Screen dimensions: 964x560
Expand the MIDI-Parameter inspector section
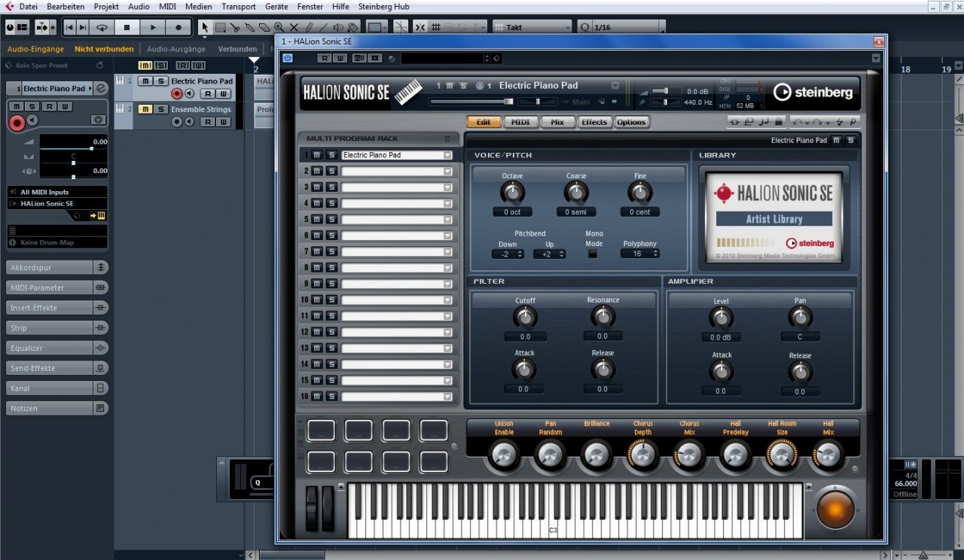click(57, 288)
